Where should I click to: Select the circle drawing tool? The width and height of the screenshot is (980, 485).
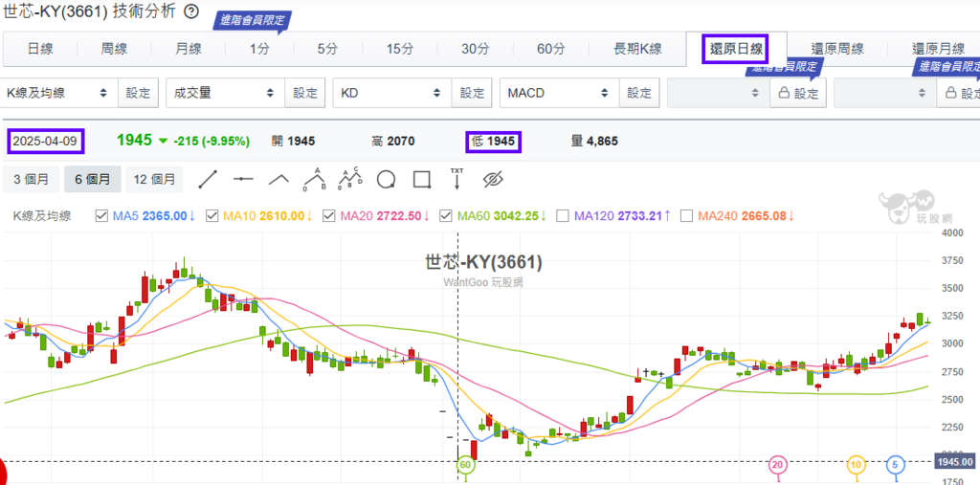(387, 180)
